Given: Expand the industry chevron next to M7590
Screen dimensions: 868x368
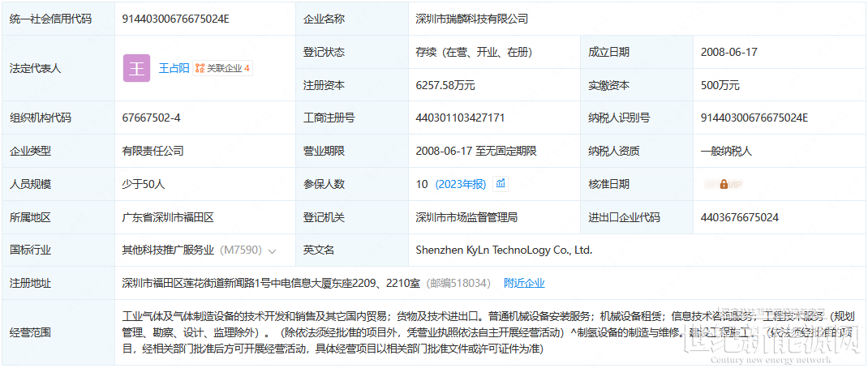Looking at the screenshot, I should pyautogui.click(x=272, y=251).
